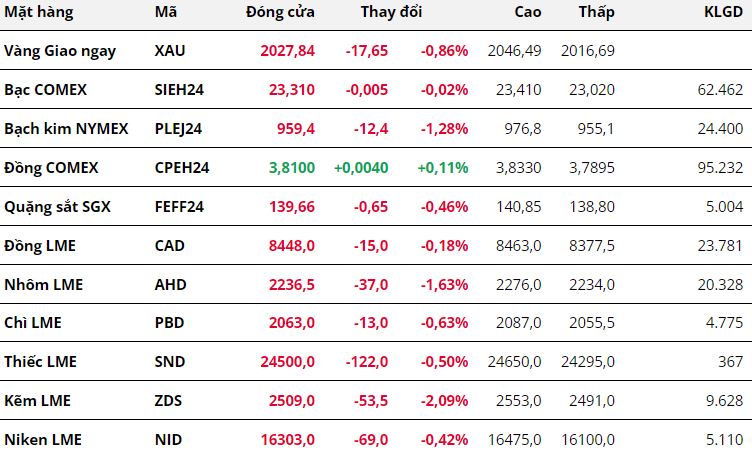
Task: Open Quặng sắt SGX commodity
Action: (x=57, y=206)
